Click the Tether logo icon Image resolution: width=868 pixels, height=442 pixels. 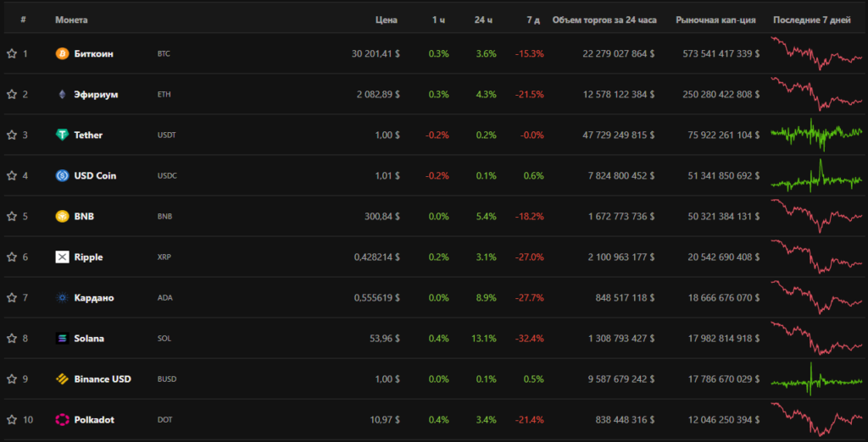pyautogui.click(x=62, y=135)
